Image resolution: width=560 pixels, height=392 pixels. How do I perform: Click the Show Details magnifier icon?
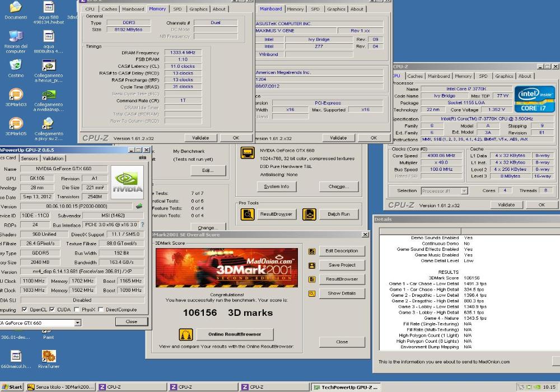312,294
